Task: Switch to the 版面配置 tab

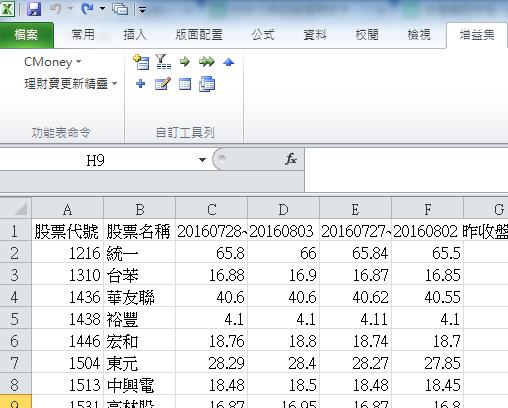Action: pyautogui.click(x=199, y=35)
